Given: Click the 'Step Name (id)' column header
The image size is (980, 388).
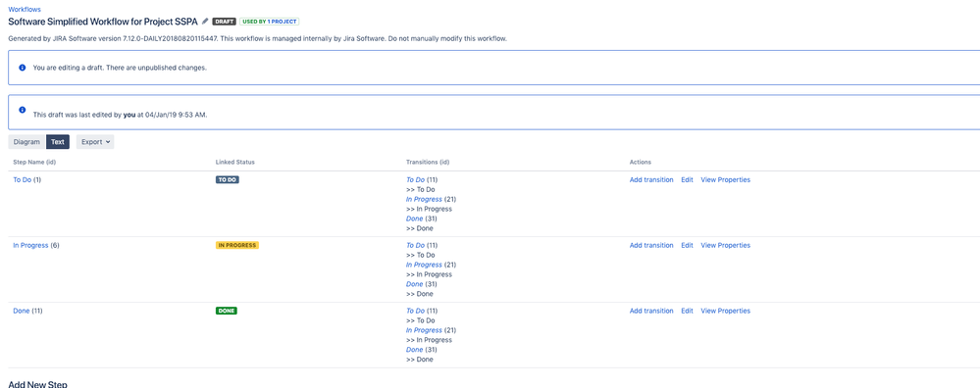Looking at the screenshot, I should [x=34, y=163].
